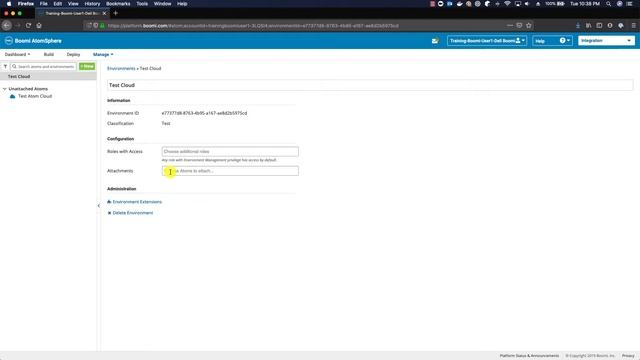Go to the Deploy tab
Image resolution: width=640 pixels, height=360 pixels.
pos(73,54)
